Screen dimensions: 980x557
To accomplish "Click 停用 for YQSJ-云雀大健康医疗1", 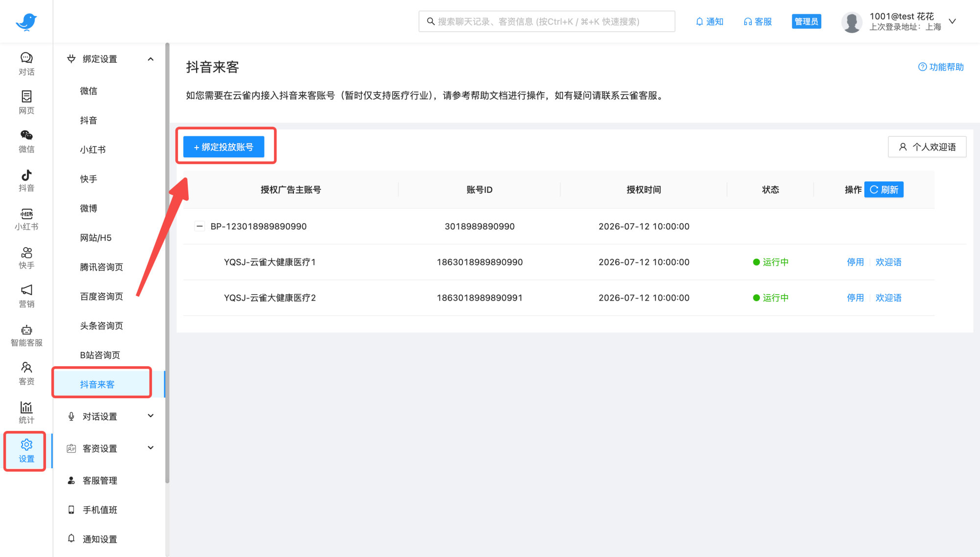I will pos(856,262).
